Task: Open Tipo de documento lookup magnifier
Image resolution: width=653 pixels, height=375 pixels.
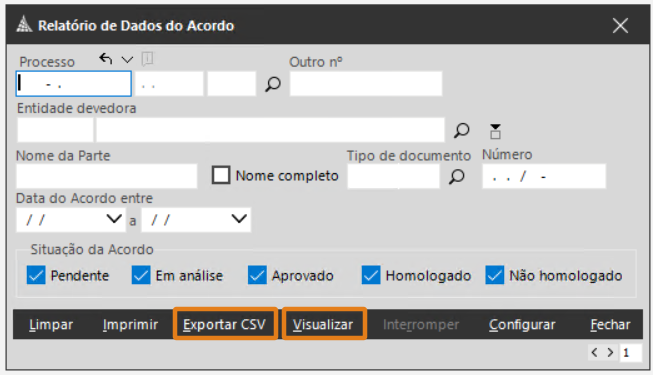Action: coord(456,177)
